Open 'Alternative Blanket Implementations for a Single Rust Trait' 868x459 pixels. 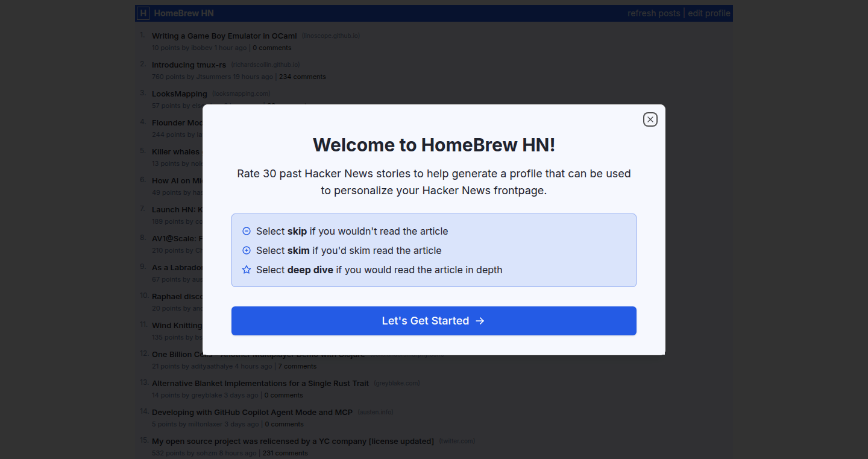260,384
